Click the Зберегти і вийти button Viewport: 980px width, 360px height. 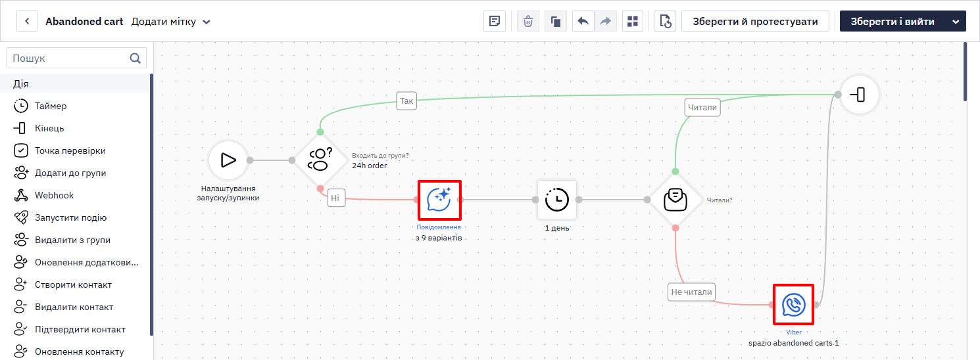coord(893,21)
